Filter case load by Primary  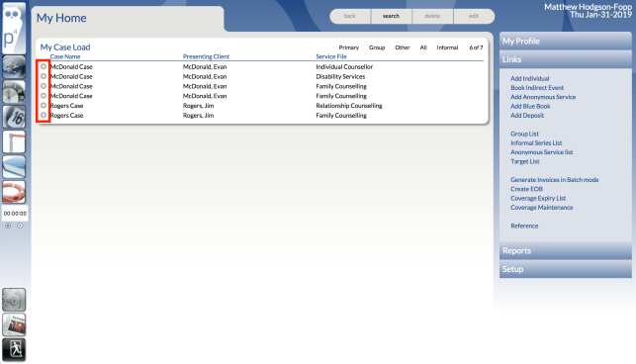pos(349,47)
